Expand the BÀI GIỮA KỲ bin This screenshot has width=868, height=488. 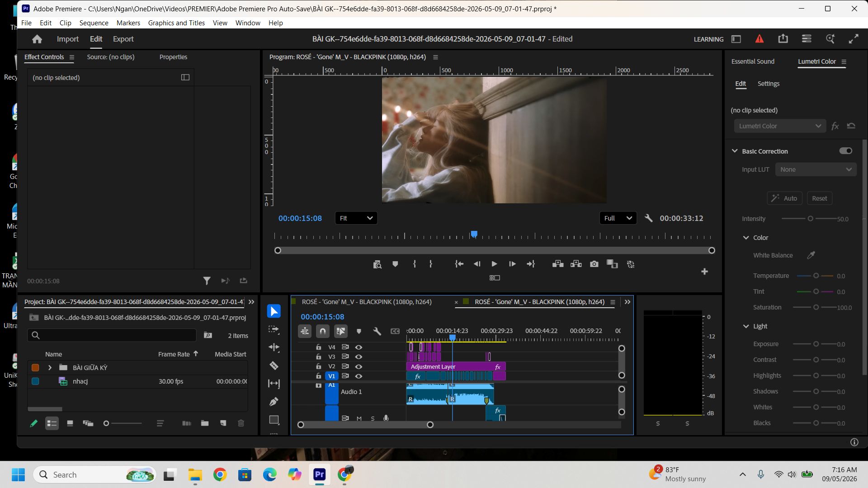click(x=50, y=368)
